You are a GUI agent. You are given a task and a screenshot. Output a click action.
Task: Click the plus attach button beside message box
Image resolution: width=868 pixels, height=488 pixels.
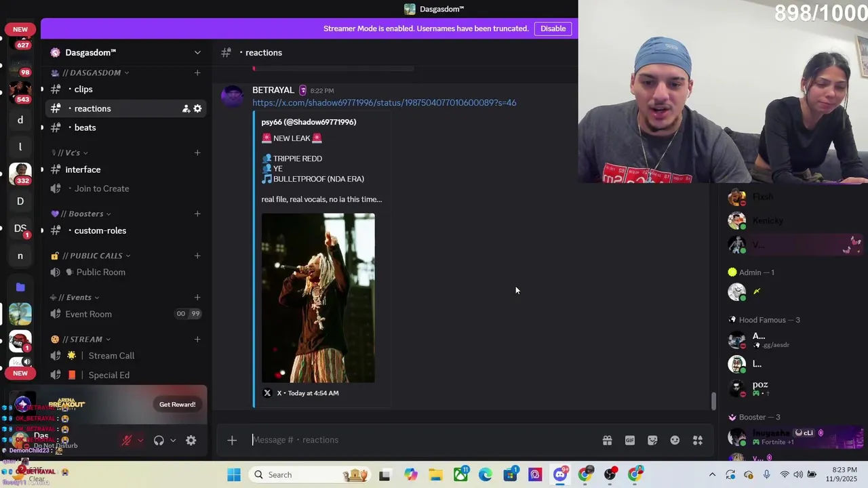click(232, 440)
